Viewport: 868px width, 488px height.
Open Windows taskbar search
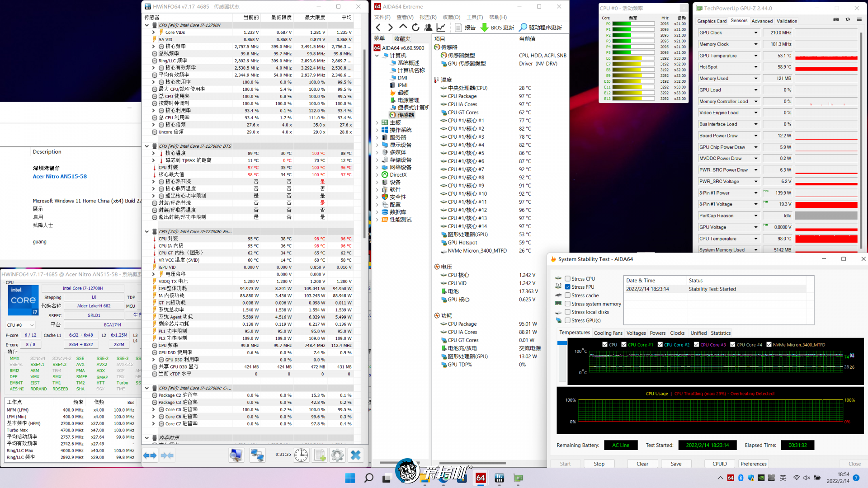369,478
